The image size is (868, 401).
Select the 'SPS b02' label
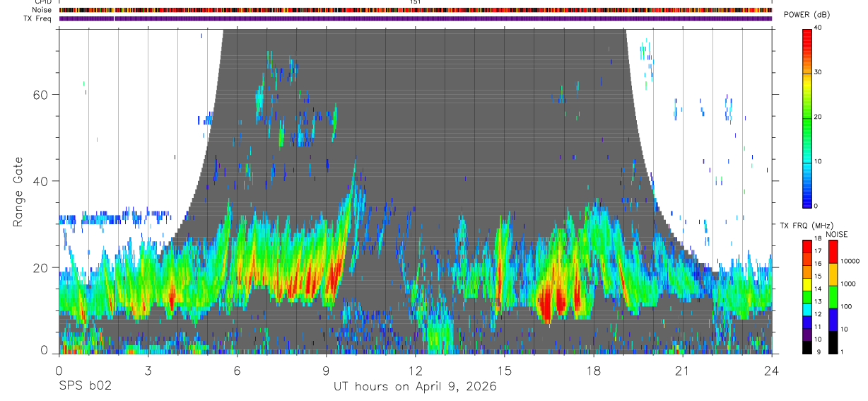[84, 387]
